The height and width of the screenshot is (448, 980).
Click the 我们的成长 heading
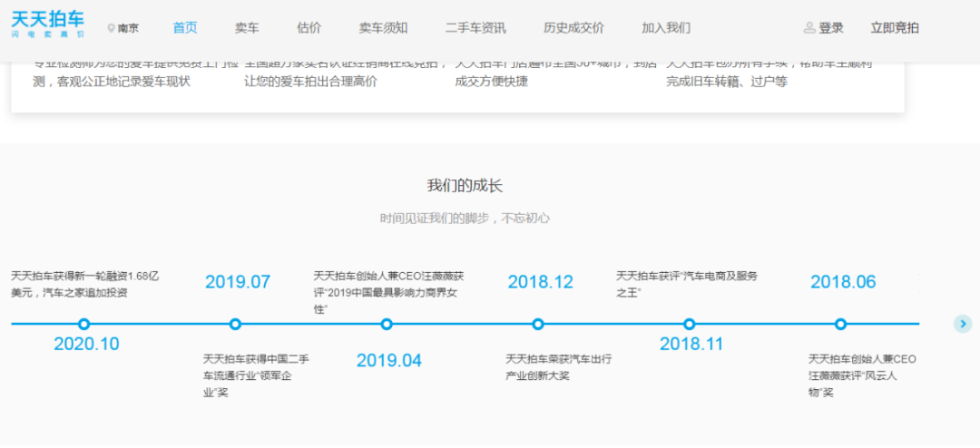[465, 186]
